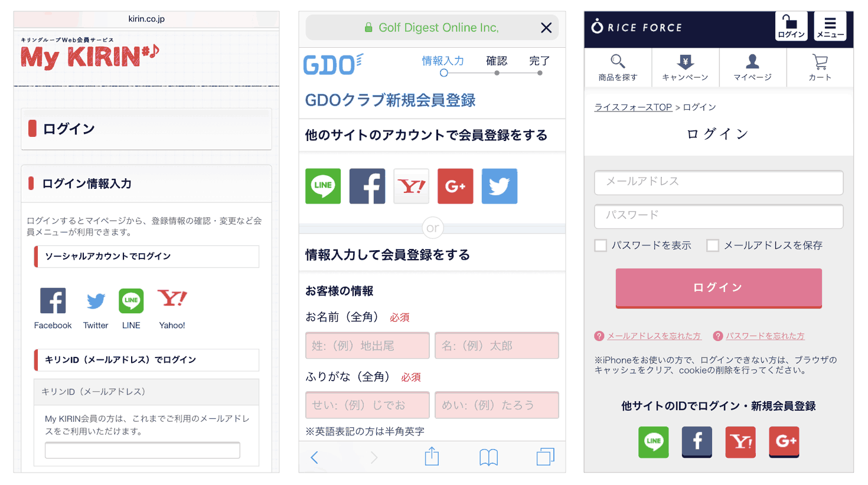The image size is (868, 485).
Task: Click GDOクラブ新規会員登録 title
Action: (x=390, y=100)
